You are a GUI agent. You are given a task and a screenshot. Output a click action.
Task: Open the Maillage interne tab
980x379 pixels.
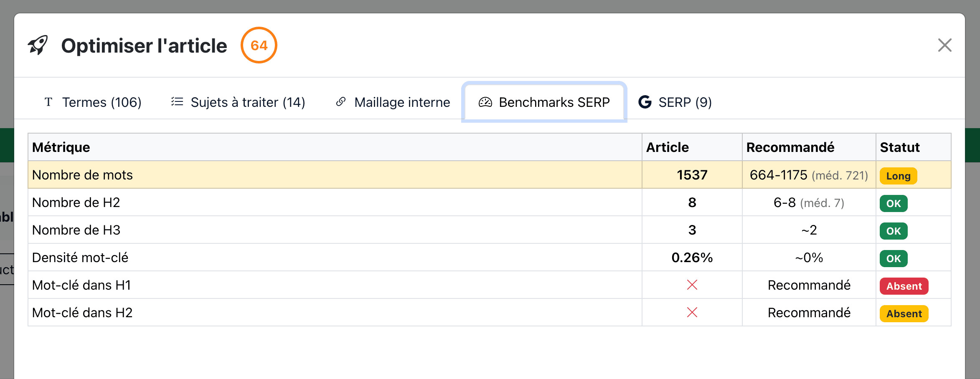393,102
